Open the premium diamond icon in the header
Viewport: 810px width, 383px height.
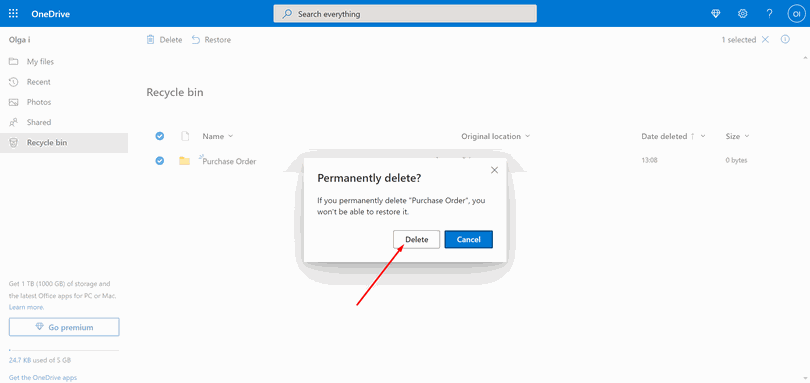point(715,14)
